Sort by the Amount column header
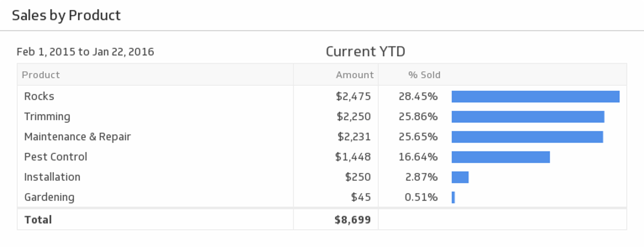The width and height of the screenshot is (644, 247). click(x=355, y=75)
